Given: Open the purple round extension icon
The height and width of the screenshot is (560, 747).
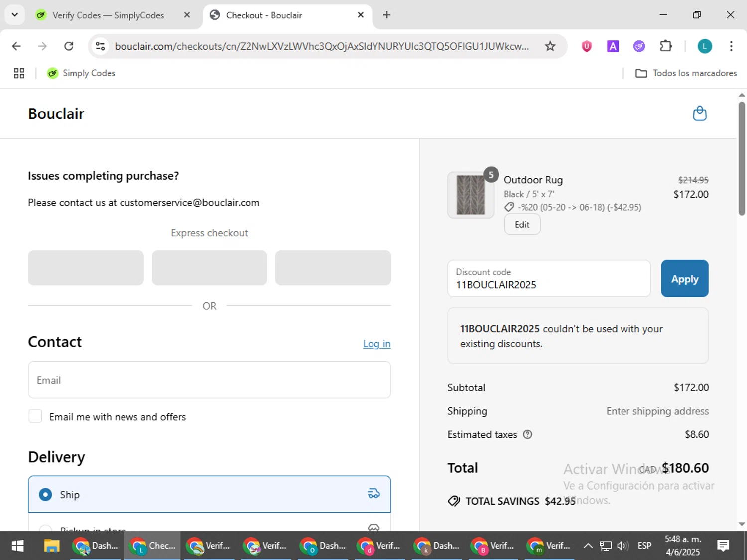Looking at the screenshot, I should click(639, 46).
